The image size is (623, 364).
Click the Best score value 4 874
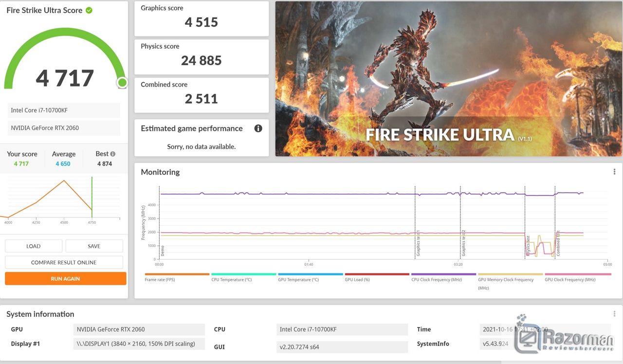pyautogui.click(x=105, y=164)
